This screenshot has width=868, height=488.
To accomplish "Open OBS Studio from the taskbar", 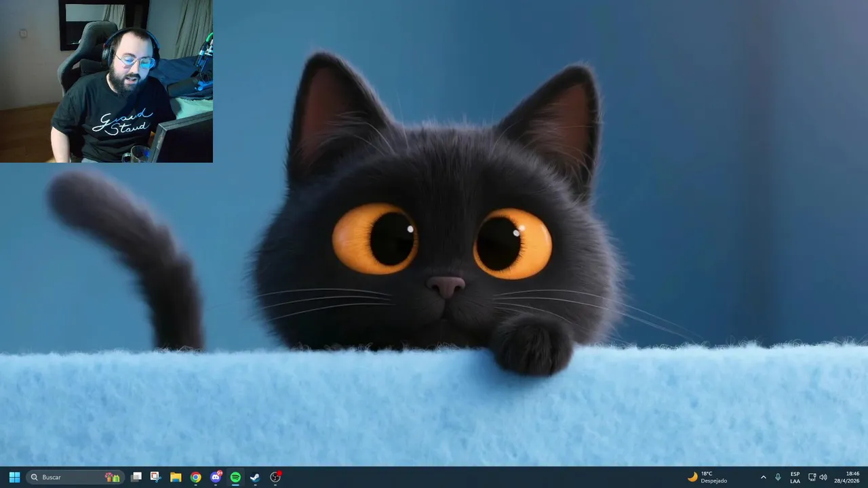I will coord(275,477).
